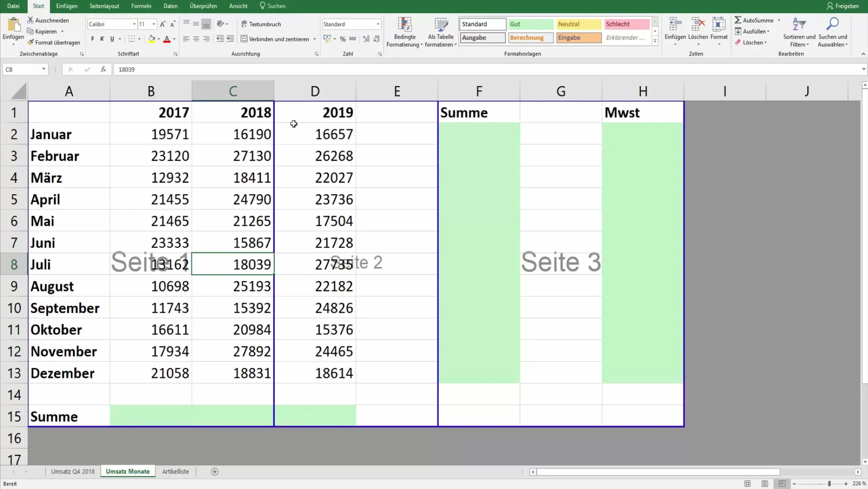Open number format Standard dropdown
This screenshot has height=489, width=868.
tap(378, 24)
